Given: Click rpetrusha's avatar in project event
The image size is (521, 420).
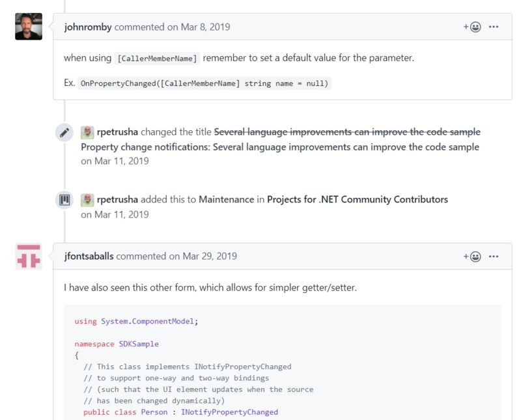Looking at the screenshot, I should 87,200.
